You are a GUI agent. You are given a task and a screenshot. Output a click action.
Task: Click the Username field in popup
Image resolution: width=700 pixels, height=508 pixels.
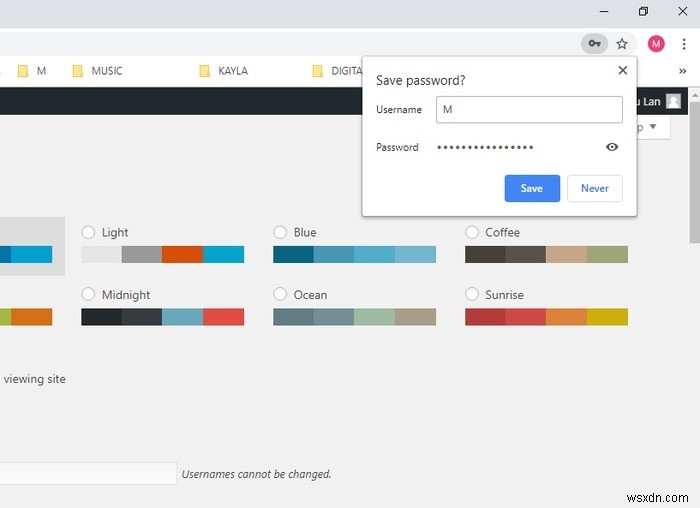coord(529,110)
